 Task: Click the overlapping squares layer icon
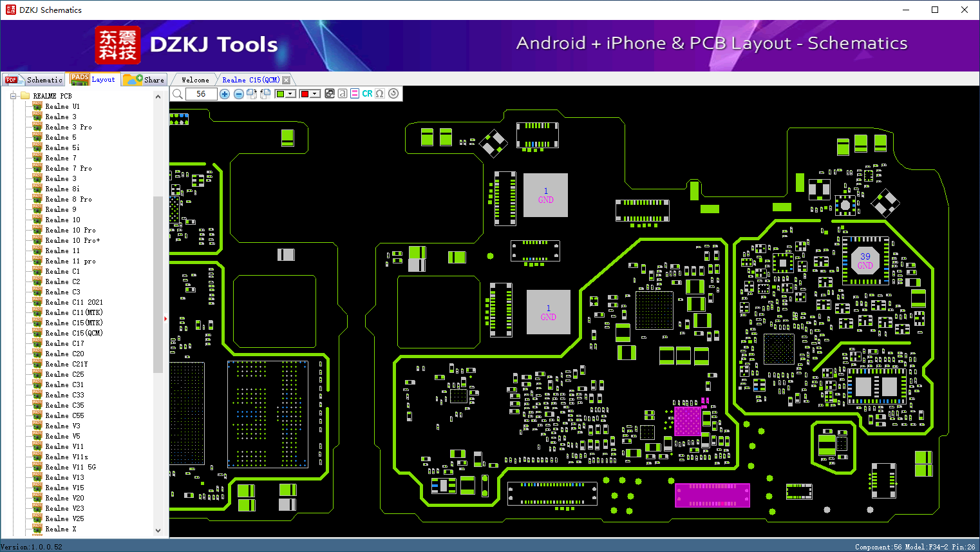(330, 94)
